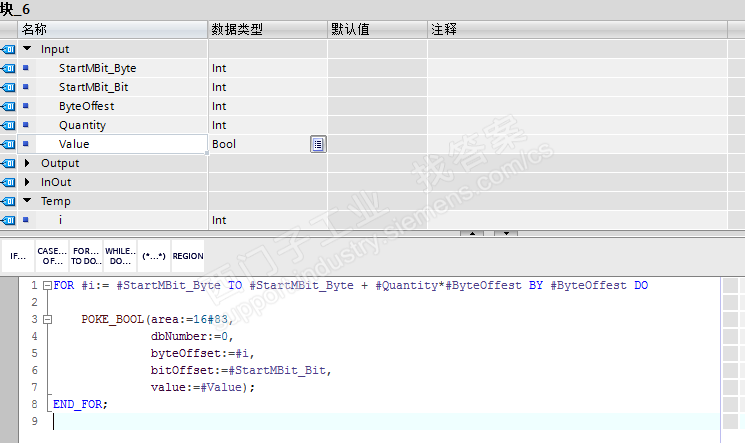Click default value cell for Quantity
The image size is (745, 443).
click(378, 125)
